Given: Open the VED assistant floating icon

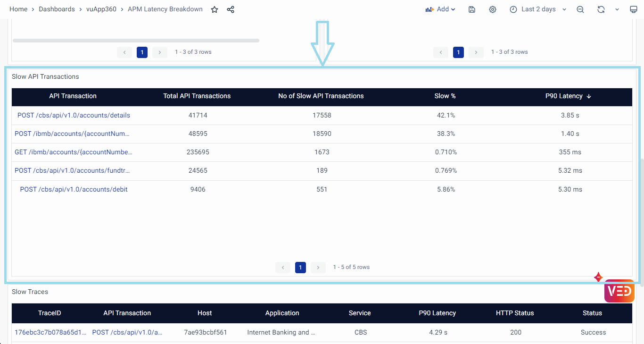Looking at the screenshot, I should (619, 291).
